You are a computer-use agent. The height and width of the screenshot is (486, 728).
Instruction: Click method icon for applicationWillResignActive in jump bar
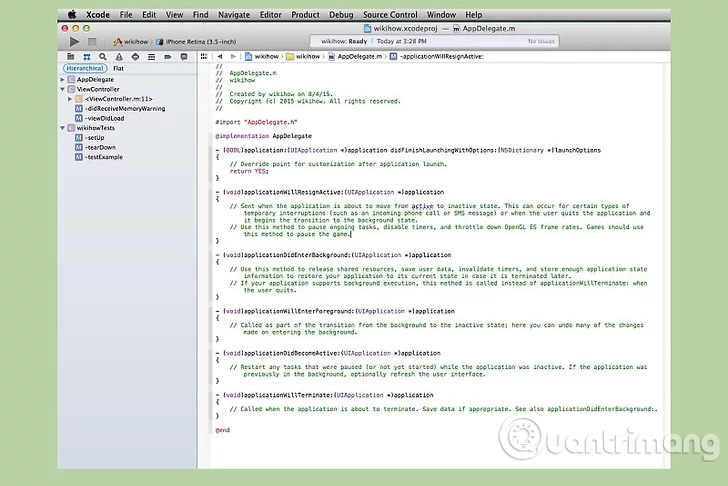point(393,56)
